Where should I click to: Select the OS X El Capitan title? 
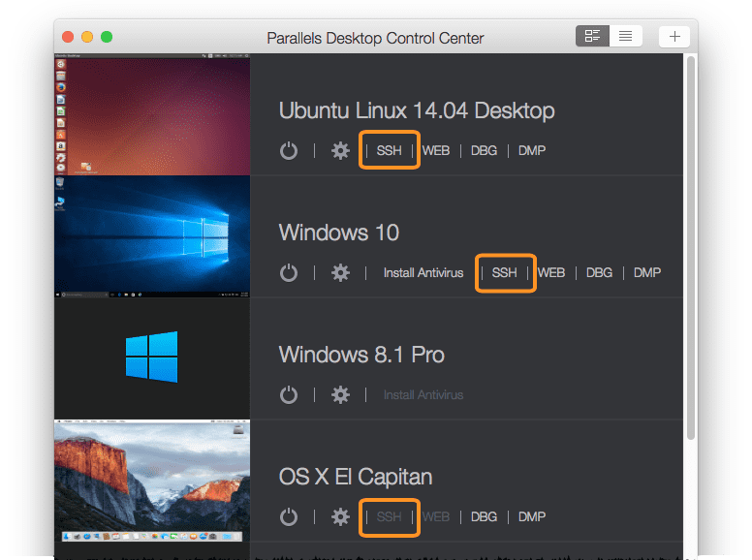pos(356,477)
